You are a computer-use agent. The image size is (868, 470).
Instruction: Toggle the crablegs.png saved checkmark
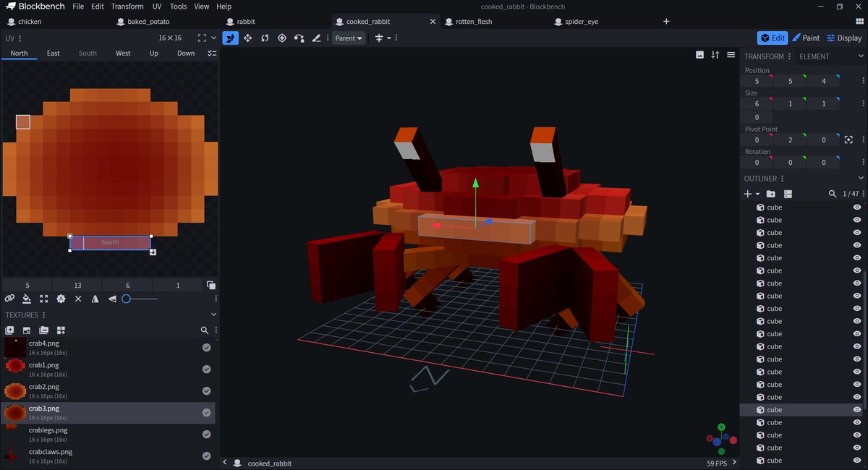pos(206,435)
